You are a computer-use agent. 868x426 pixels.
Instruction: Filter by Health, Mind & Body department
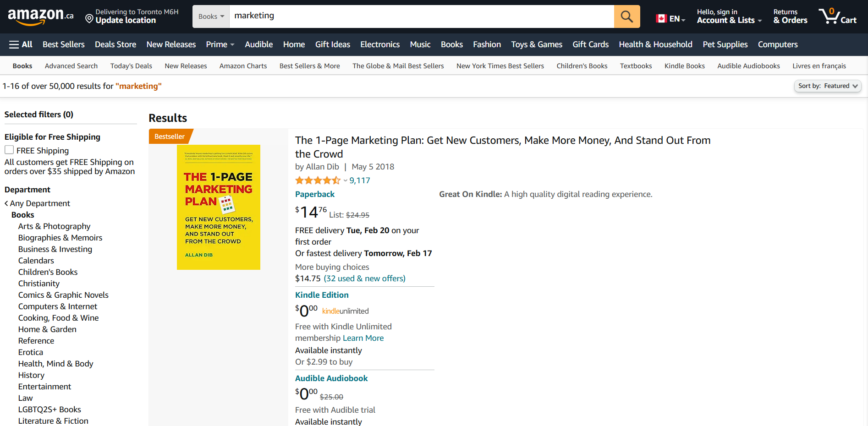(x=55, y=364)
